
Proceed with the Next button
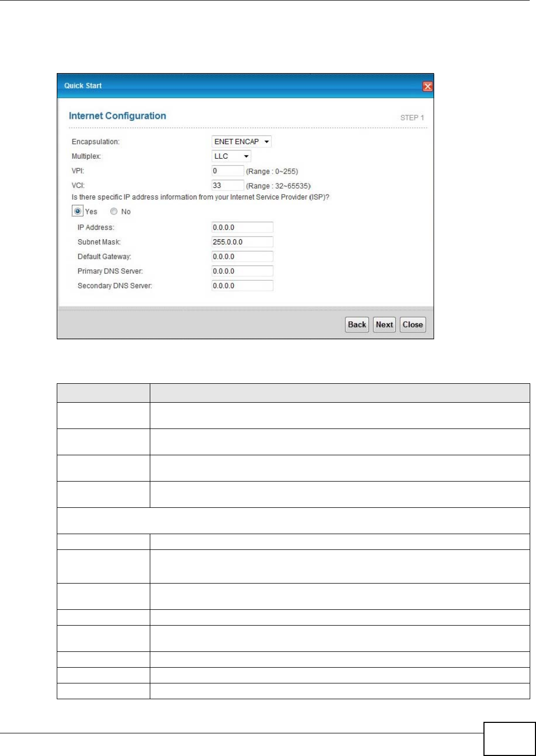click(x=384, y=324)
